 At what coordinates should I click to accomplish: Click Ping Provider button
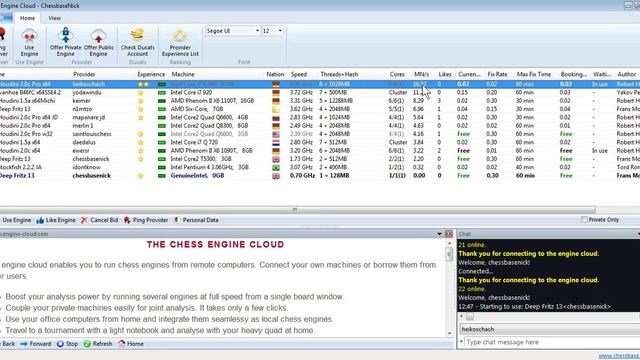click(146, 220)
